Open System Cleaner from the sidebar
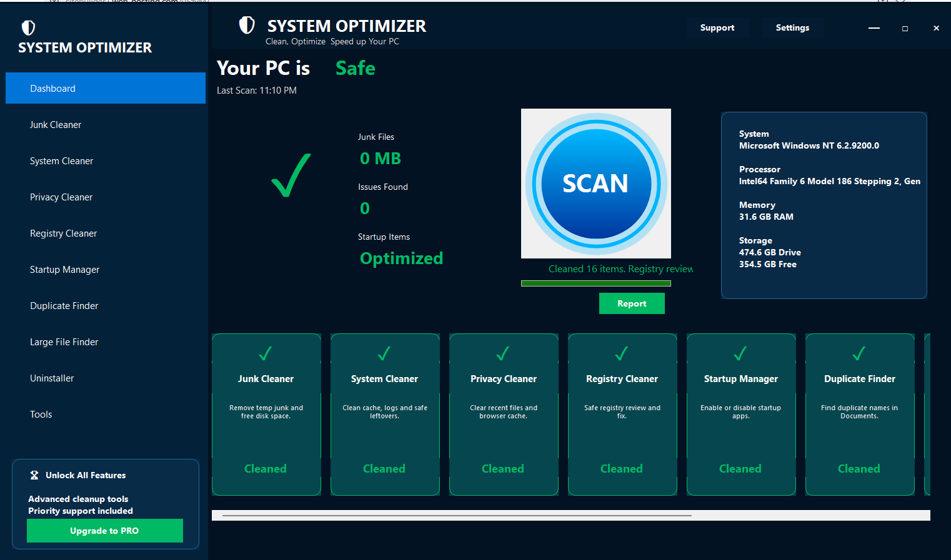Screen dimensions: 951x560 [106, 161]
